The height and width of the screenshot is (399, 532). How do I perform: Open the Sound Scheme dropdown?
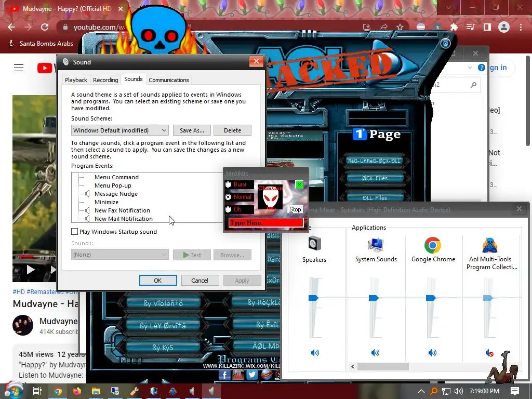coord(120,130)
